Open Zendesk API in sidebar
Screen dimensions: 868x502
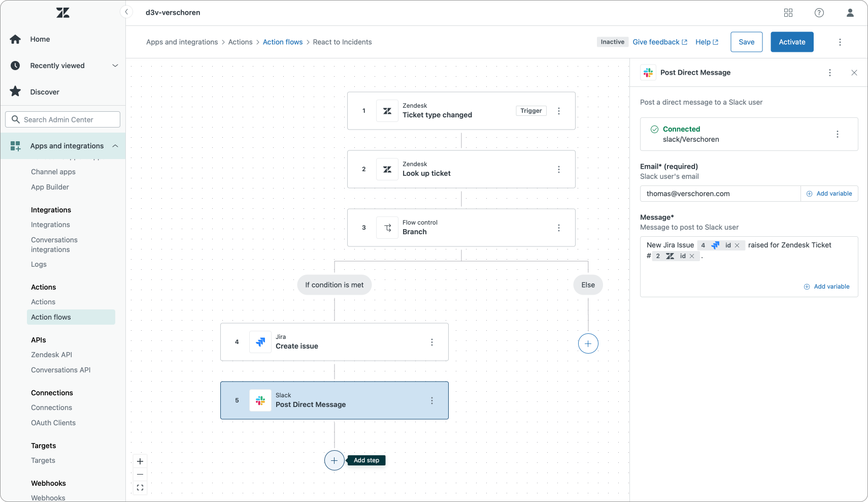click(x=51, y=355)
